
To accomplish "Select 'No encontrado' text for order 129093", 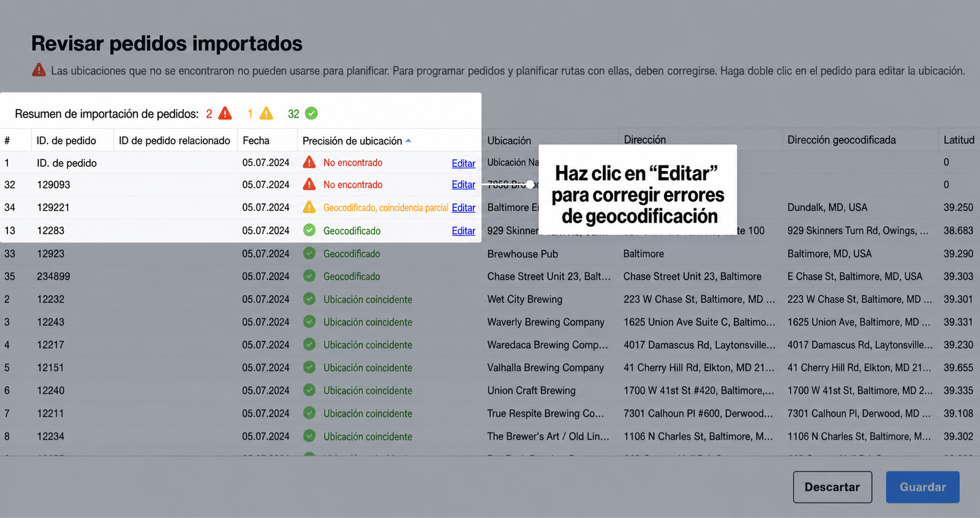I will tap(353, 185).
